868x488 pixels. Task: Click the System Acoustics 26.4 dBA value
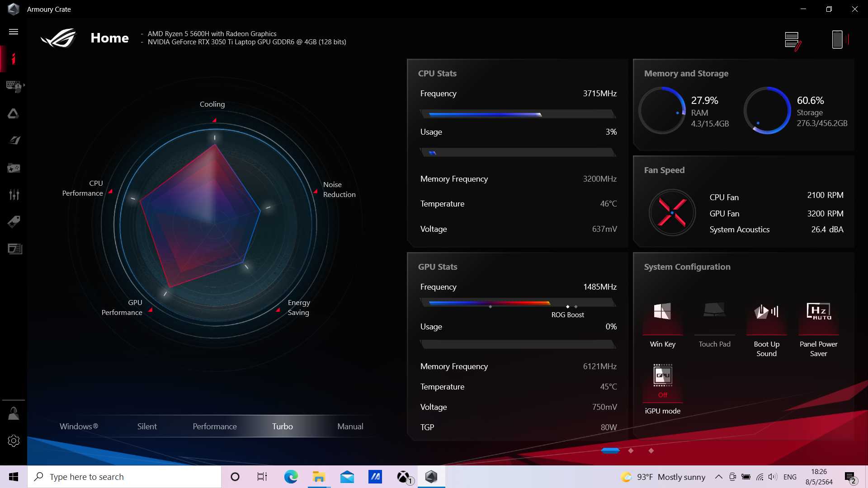click(x=827, y=230)
